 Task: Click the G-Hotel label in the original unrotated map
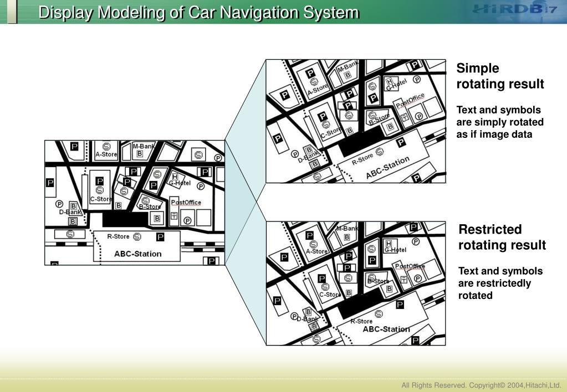[180, 183]
